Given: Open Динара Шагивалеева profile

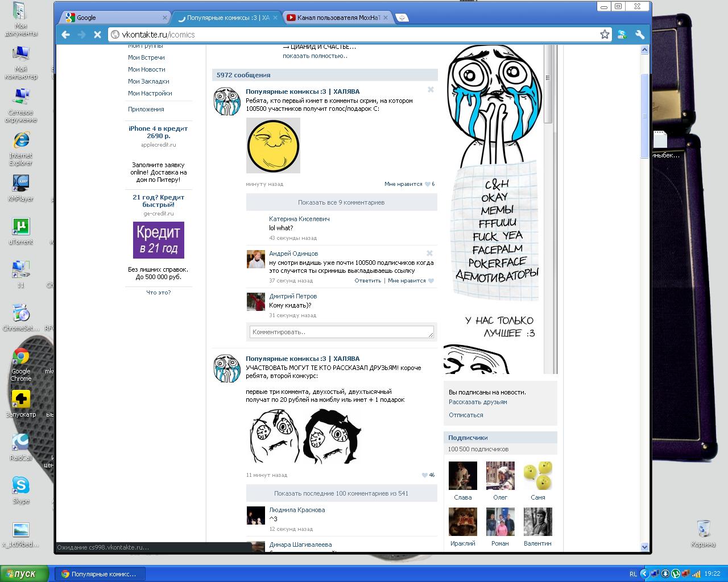Looking at the screenshot, I should 300,544.
